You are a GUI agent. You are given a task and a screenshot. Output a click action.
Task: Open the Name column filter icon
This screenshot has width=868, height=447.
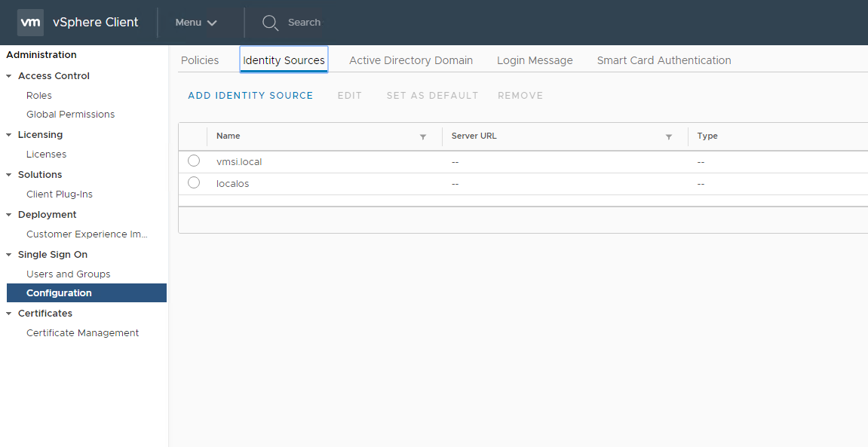pos(423,136)
